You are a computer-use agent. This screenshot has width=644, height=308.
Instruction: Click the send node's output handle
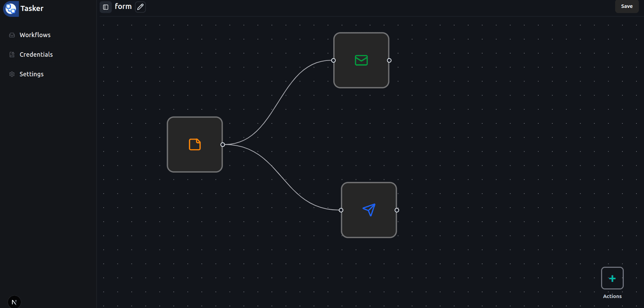click(397, 210)
